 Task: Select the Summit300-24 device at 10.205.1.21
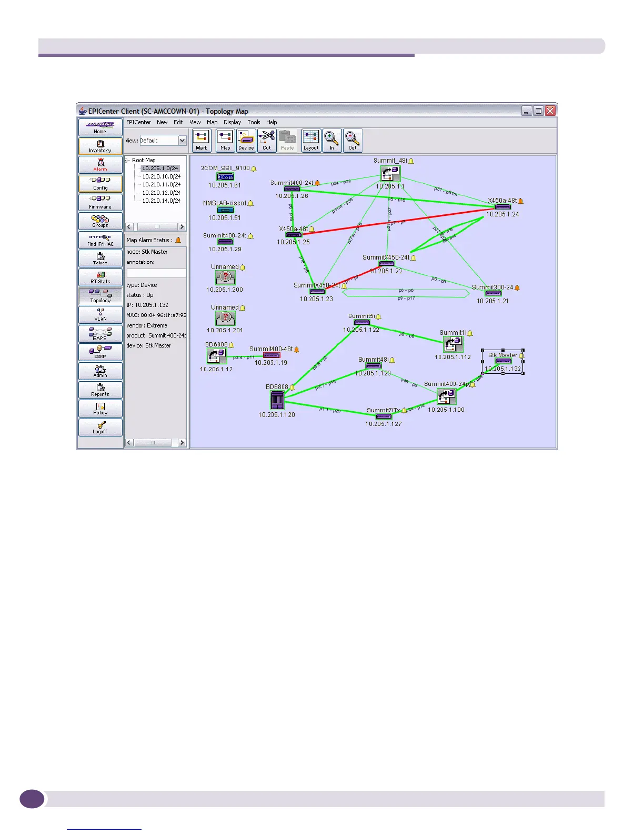[x=492, y=293]
